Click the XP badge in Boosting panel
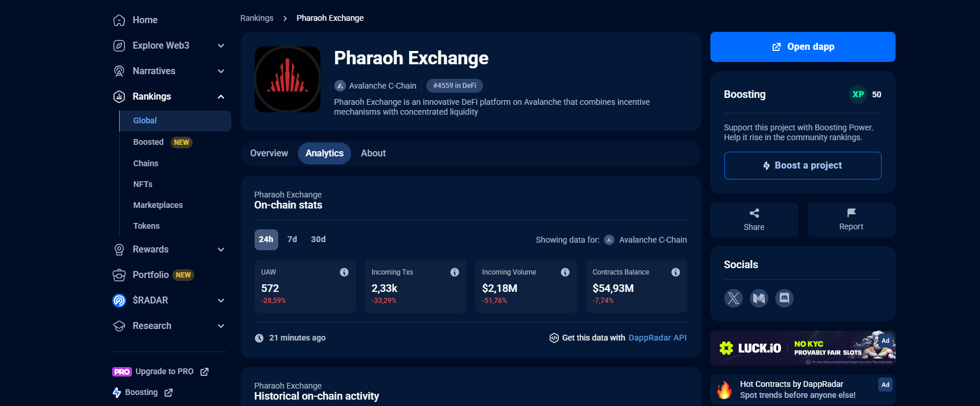 click(x=858, y=94)
